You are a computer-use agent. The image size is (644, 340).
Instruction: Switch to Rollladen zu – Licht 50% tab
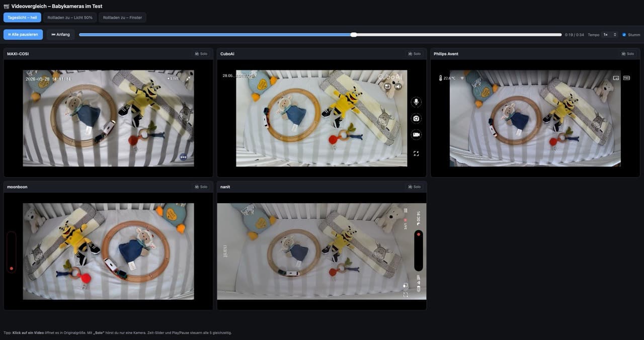coord(70,18)
